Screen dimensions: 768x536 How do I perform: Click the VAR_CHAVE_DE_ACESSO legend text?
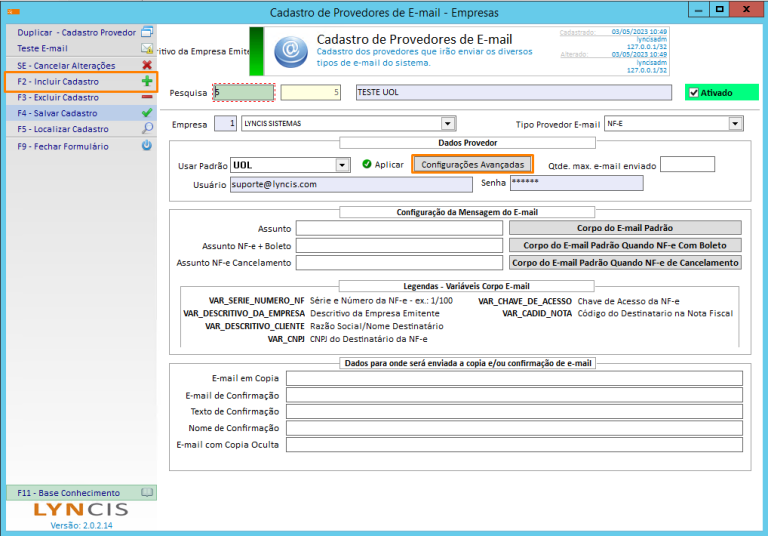point(525,301)
